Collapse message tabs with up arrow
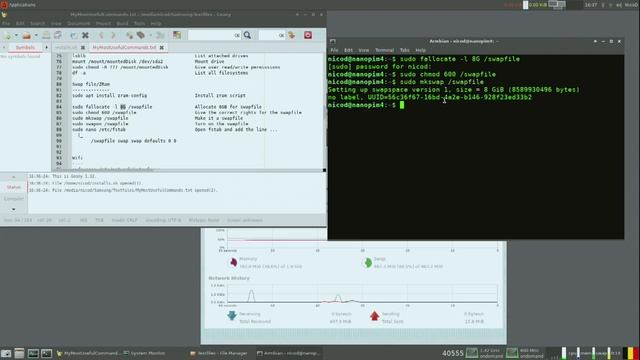Viewport: 640px width, 360px height. [13, 177]
